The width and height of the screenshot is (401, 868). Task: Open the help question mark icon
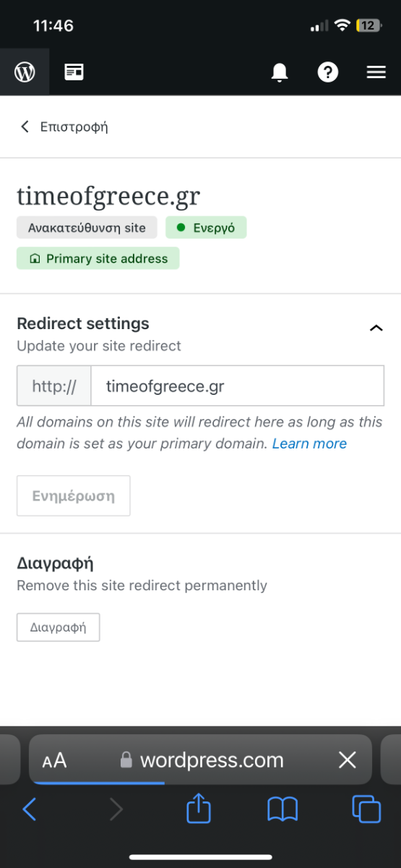328,72
